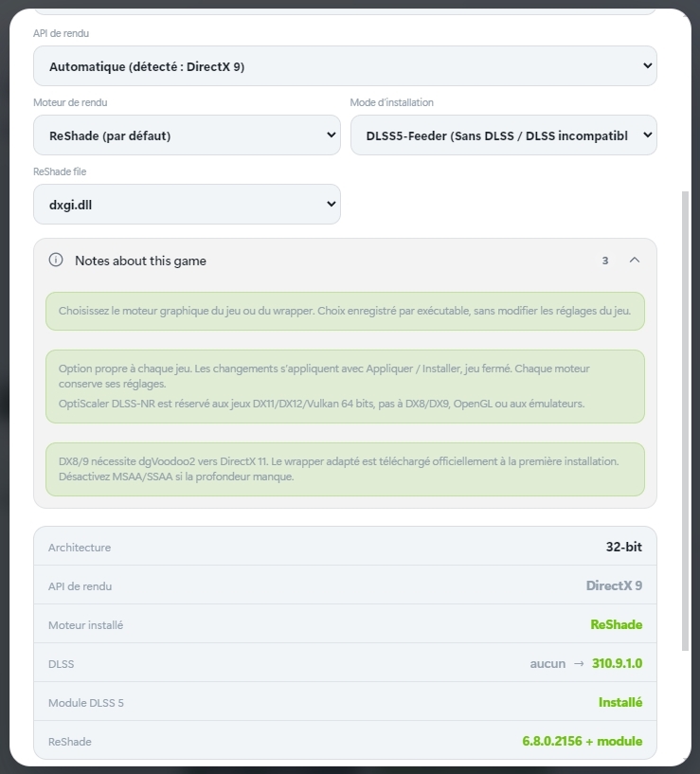Click the Architecture value 32-bit
This screenshot has height=774, width=700.
[x=624, y=547]
